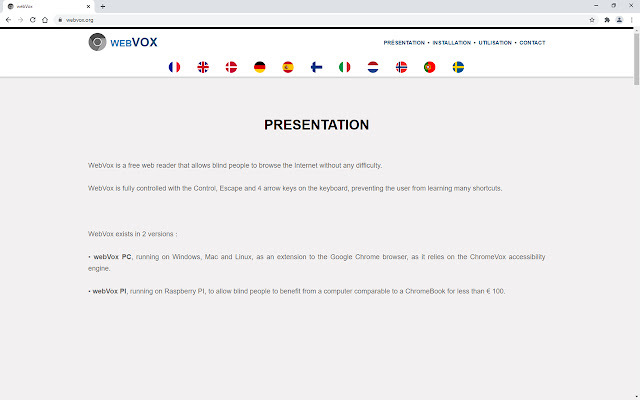Bookmark this page with the star icon
The width and height of the screenshot is (640, 400).
[x=592, y=20]
